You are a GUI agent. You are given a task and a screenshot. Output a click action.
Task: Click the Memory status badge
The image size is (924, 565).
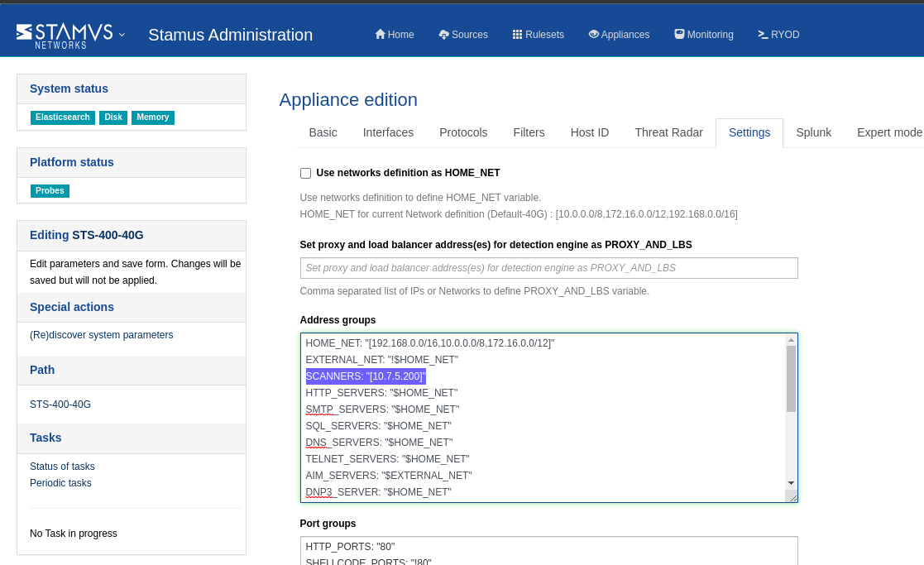153,117
